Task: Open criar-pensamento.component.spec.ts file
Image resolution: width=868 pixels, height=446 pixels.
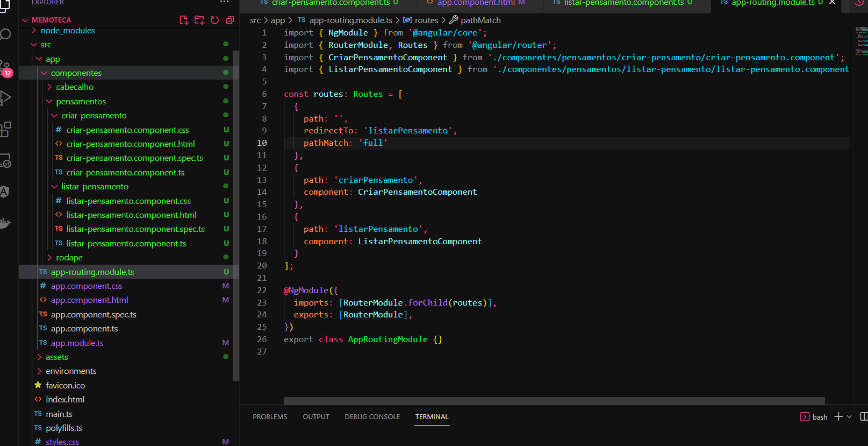Action: coord(135,158)
